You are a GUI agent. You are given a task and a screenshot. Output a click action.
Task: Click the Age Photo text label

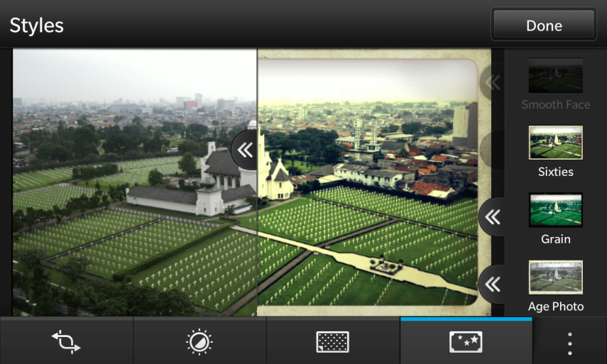coord(555,307)
